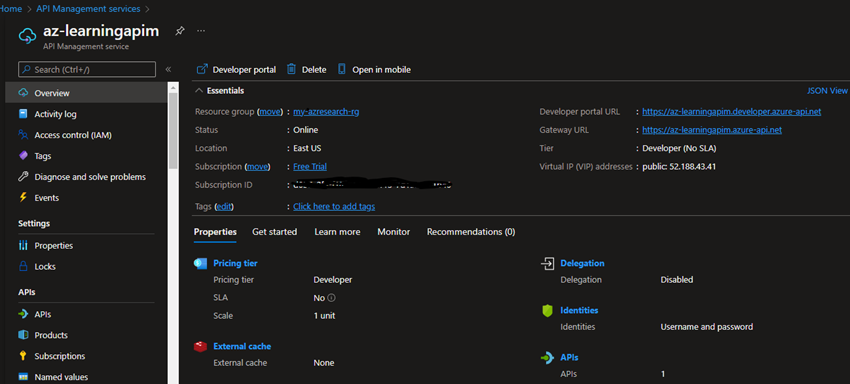Open the Events menu item
Image resolution: width=850 pixels, height=384 pixels.
[47, 198]
